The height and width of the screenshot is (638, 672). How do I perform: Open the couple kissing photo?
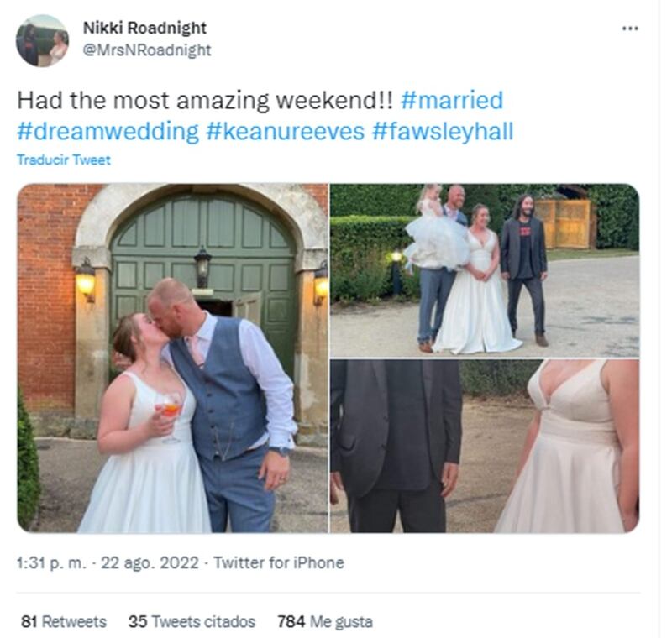173,358
